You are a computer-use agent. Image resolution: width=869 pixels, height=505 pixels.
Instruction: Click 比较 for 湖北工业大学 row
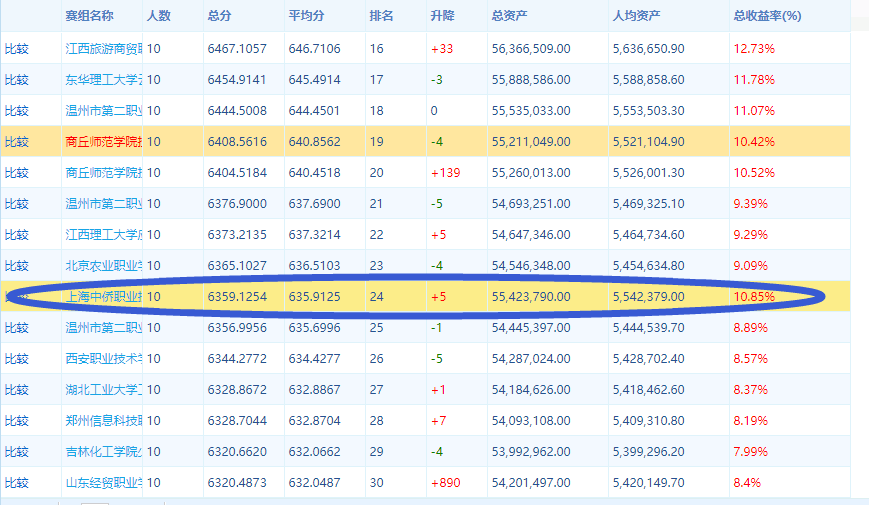coord(17,389)
